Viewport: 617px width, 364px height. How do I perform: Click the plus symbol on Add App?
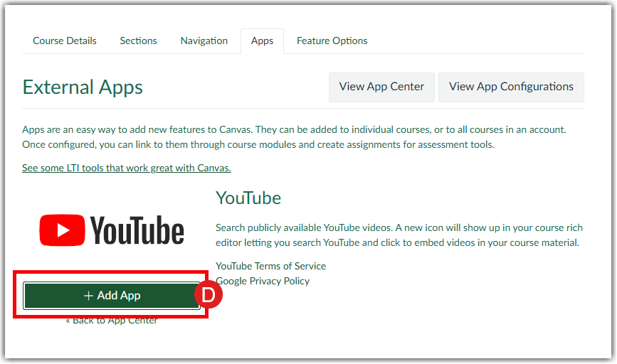click(88, 295)
